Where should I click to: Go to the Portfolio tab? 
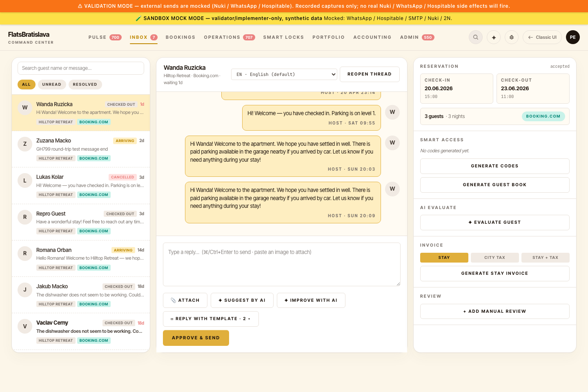click(x=328, y=37)
